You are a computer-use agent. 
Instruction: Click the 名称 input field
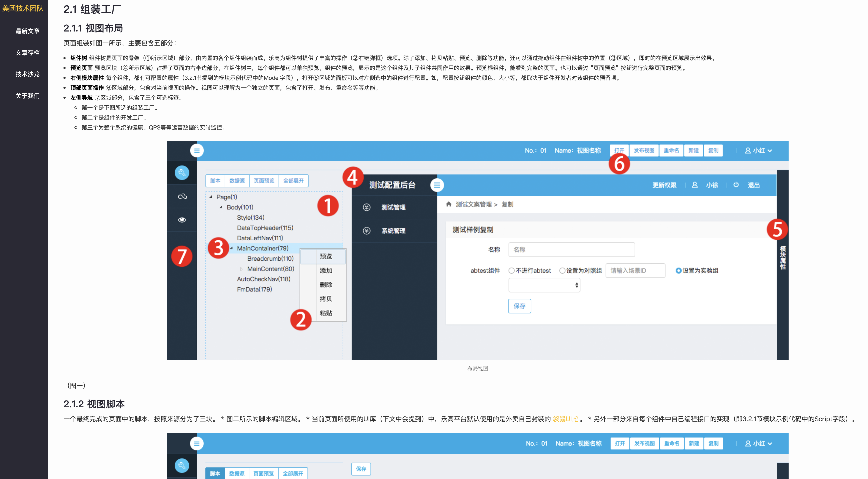572,250
